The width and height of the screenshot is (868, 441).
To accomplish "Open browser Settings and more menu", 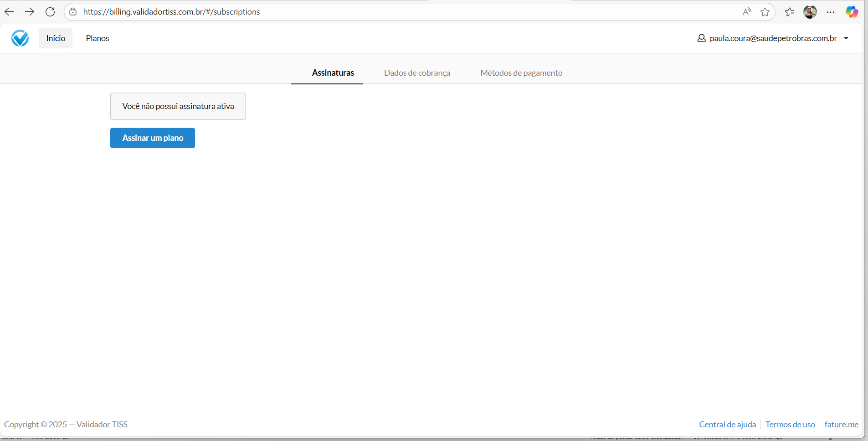I will click(831, 12).
